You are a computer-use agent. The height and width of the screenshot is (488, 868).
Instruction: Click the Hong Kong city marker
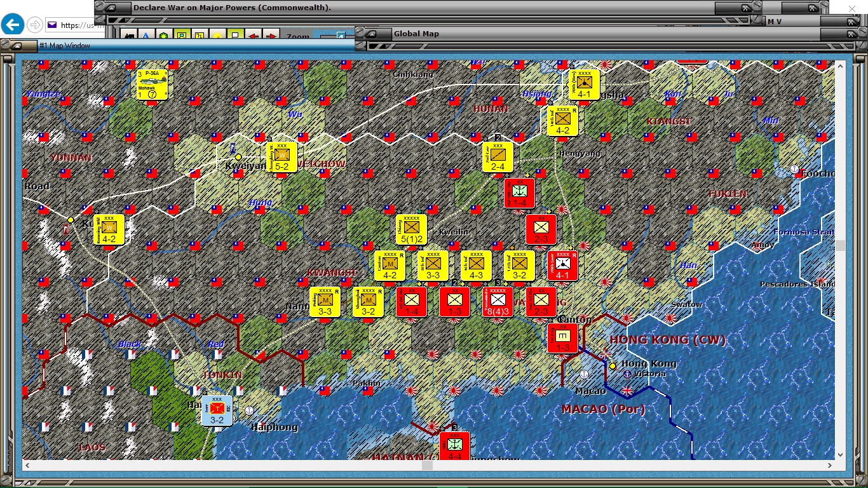pos(613,366)
